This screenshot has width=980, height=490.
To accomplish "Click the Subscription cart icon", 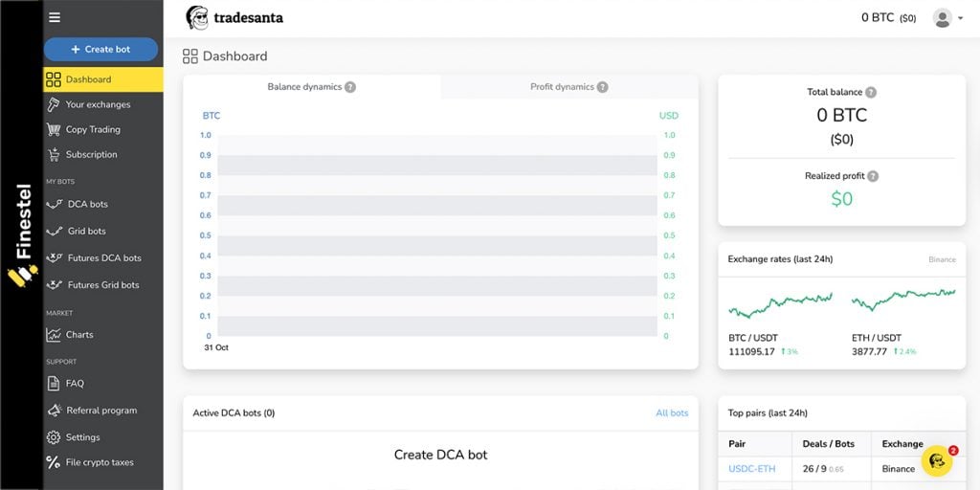I will tap(54, 154).
